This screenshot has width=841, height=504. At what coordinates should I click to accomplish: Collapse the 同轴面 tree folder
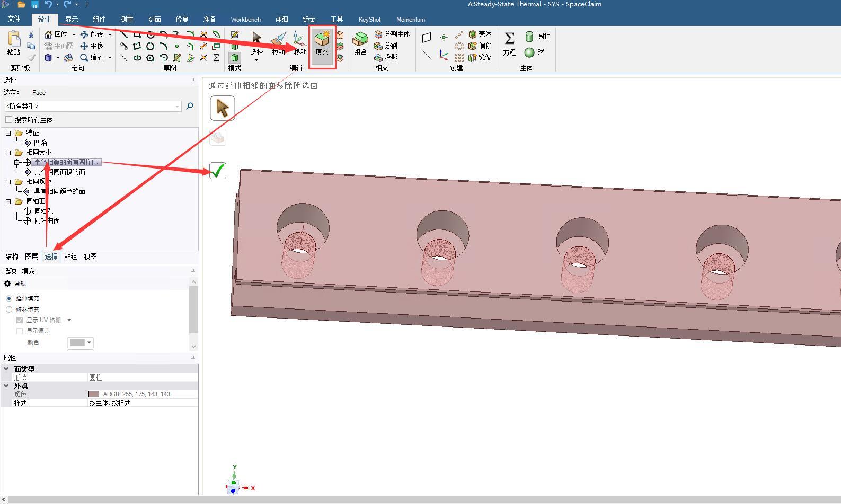[x=8, y=201]
